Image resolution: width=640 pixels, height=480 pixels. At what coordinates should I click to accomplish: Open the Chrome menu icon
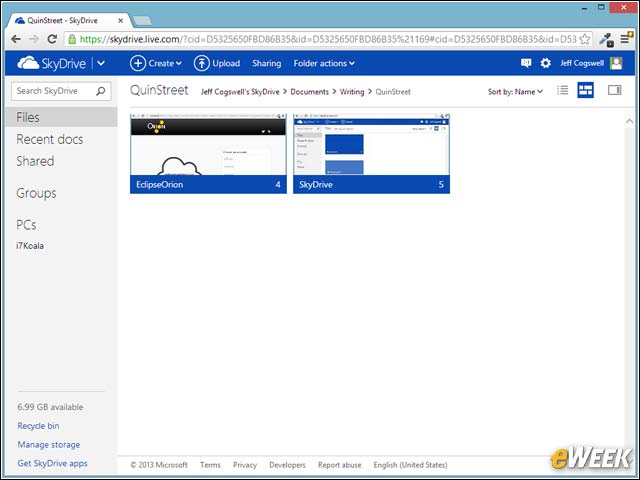point(626,38)
